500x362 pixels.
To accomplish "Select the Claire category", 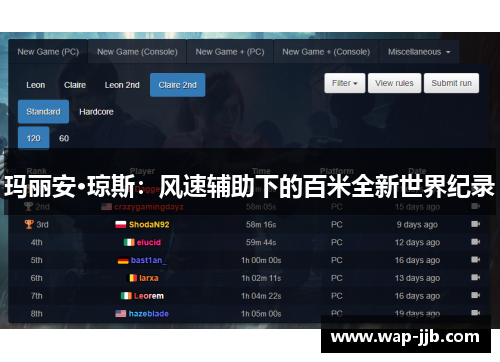I will 75,85.
